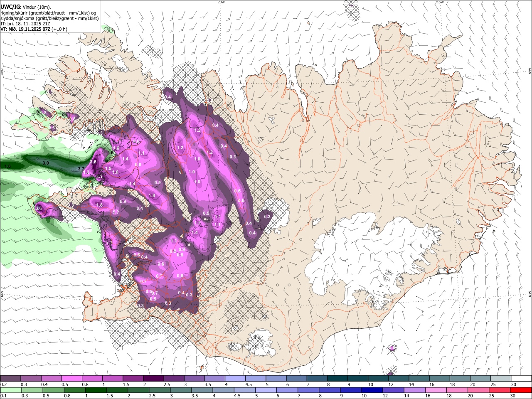Screen dimensions: 532x399
Task: Click lower legend swatch between 0.1 and 0.3
Action: (10, 390)
